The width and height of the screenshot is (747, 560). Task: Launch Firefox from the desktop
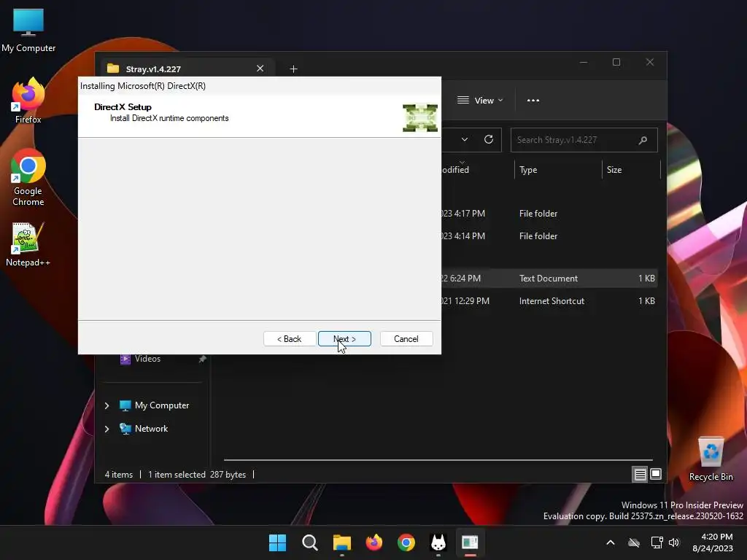[28, 101]
